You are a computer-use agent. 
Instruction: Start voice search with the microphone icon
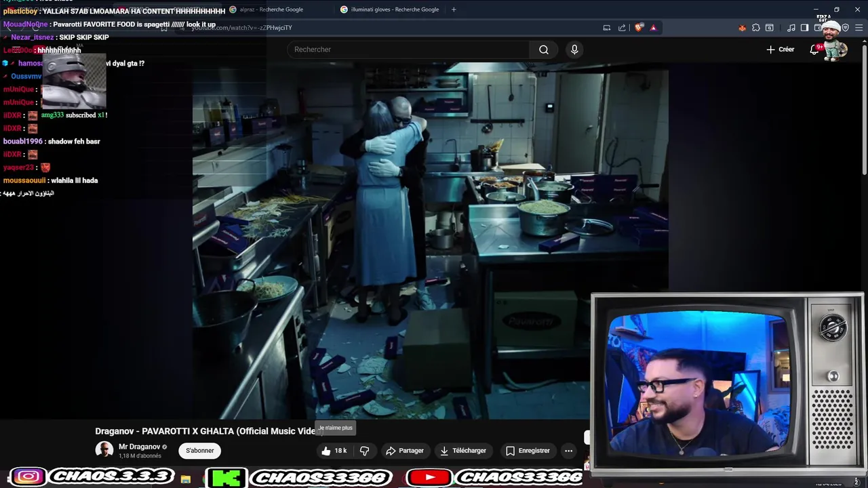click(574, 49)
